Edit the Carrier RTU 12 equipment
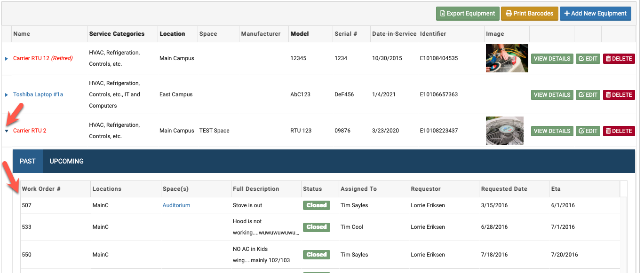This screenshot has height=273, width=644. (588, 59)
